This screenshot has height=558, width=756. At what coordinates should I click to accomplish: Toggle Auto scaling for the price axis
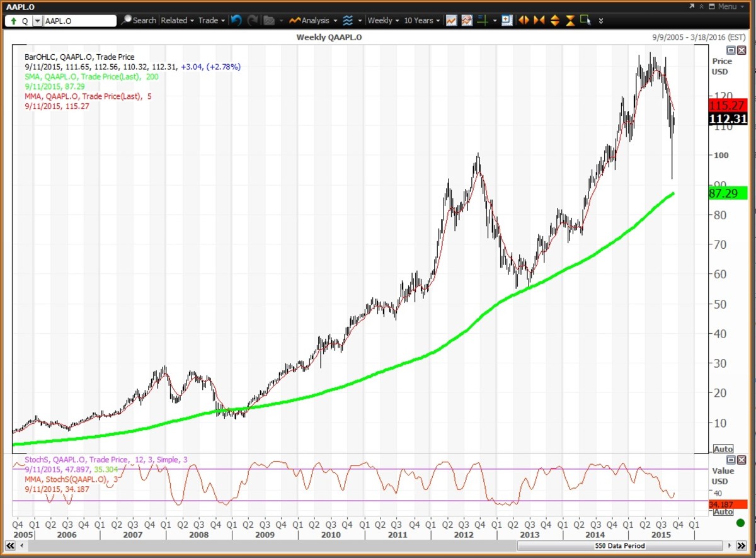click(x=723, y=448)
